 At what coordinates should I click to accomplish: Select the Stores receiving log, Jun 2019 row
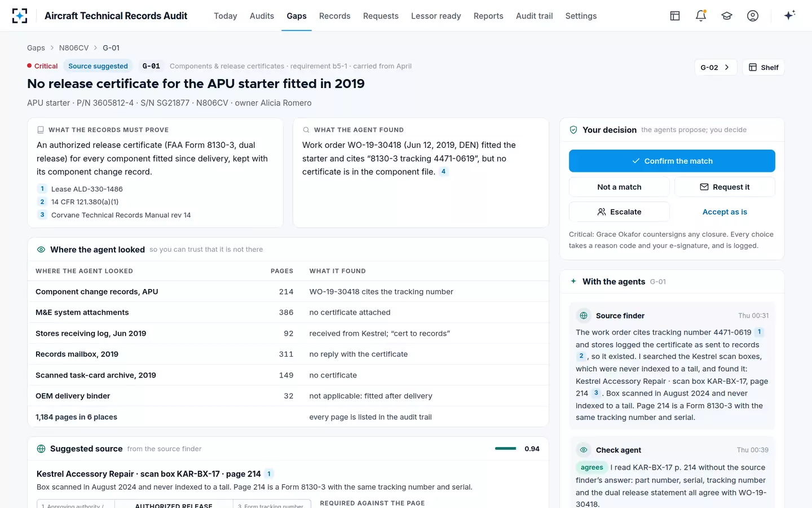[288, 334]
